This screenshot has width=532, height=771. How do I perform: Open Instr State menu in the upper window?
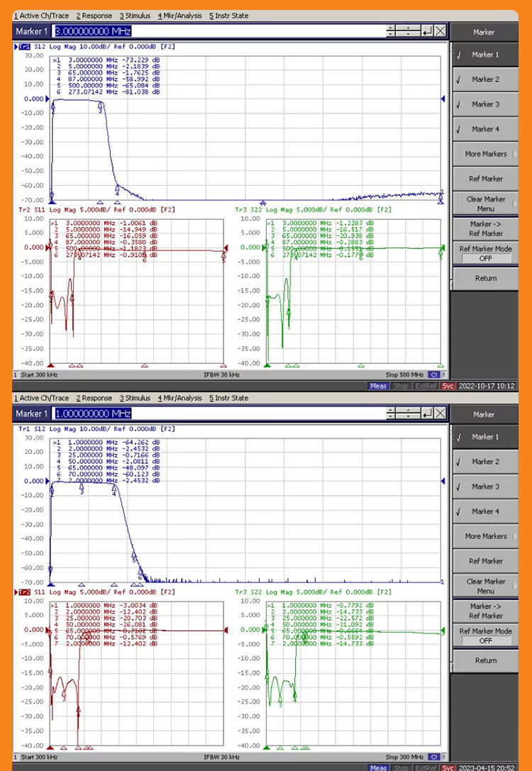pos(228,16)
